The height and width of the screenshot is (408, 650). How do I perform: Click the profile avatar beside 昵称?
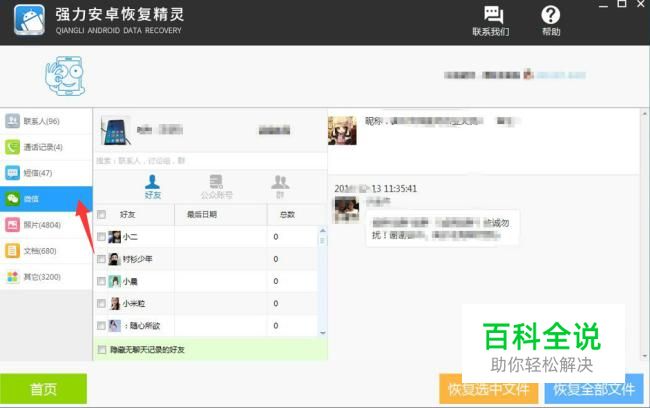[342, 131]
